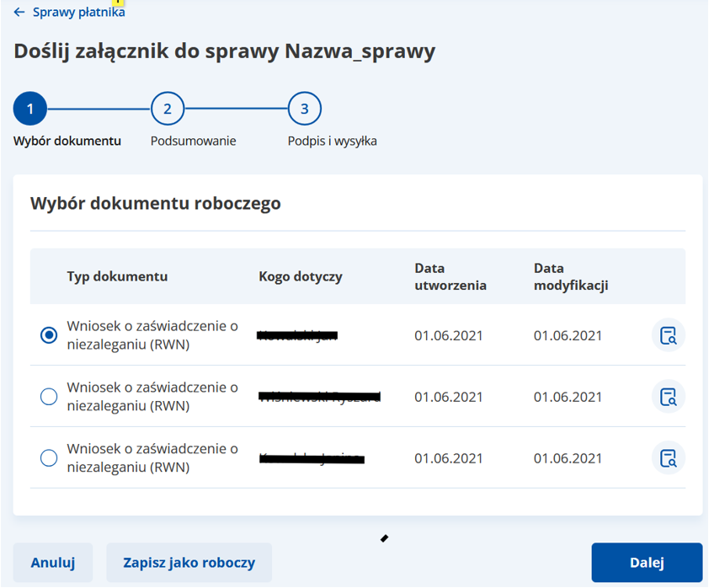709x588 pixels.
Task: Open the small pencil icon near bottom
Action: (385, 537)
